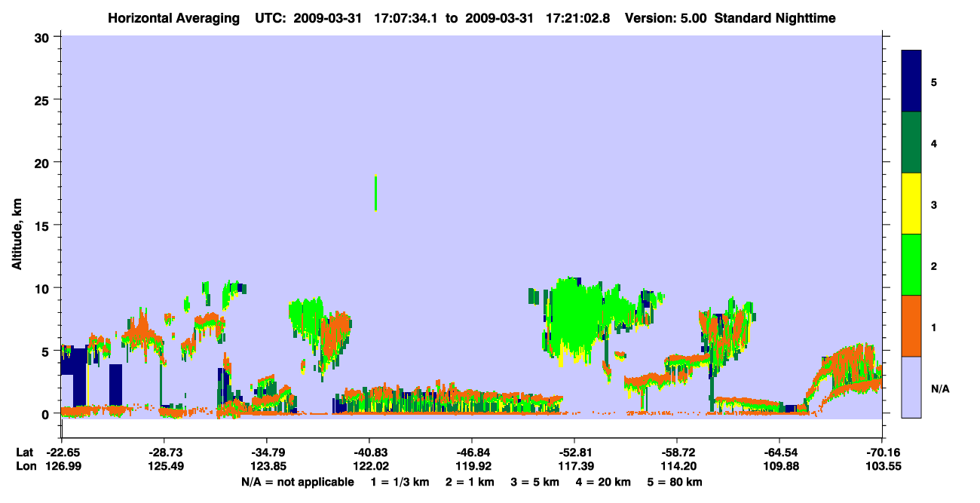Click latitude value -40.83
Viewport: 980px width, 503px height.
click(x=369, y=452)
